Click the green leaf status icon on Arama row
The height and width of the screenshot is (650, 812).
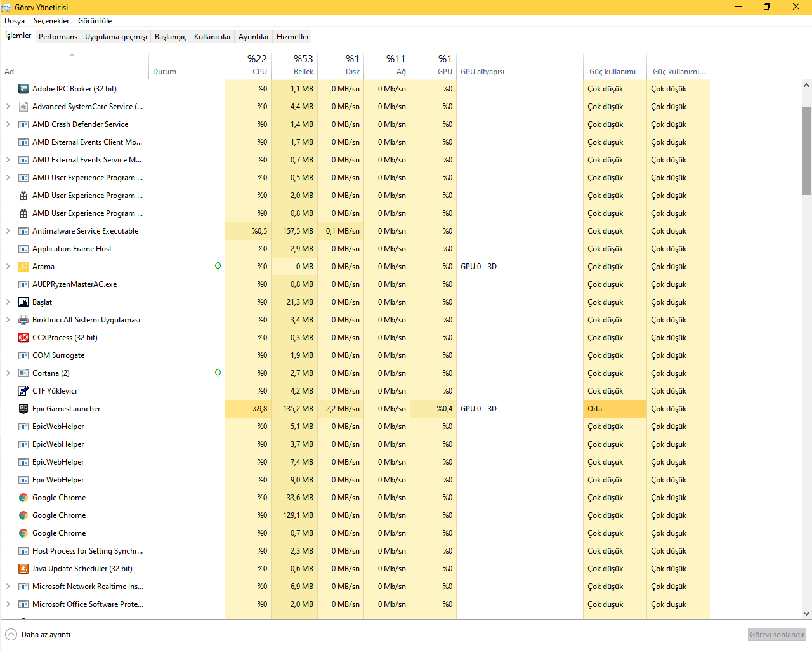click(x=218, y=267)
